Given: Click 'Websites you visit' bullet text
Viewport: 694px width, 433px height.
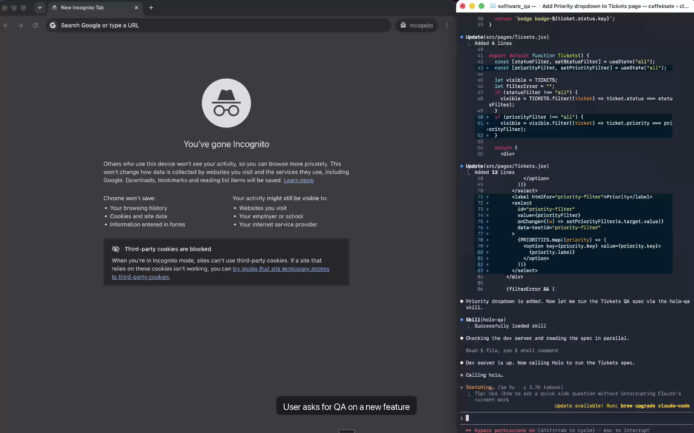Looking at the screenshot, I should pyautogui.click(x=263, y=208).
